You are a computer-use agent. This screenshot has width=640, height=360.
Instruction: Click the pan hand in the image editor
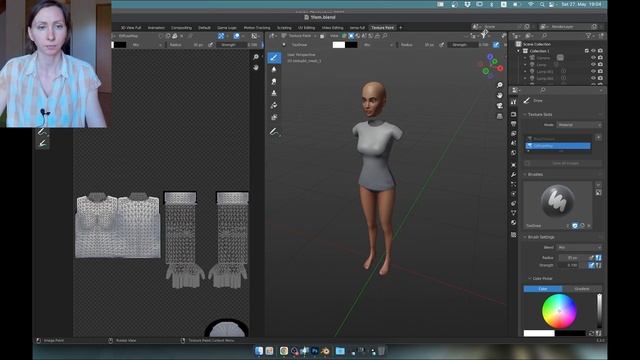click(256, 67)
